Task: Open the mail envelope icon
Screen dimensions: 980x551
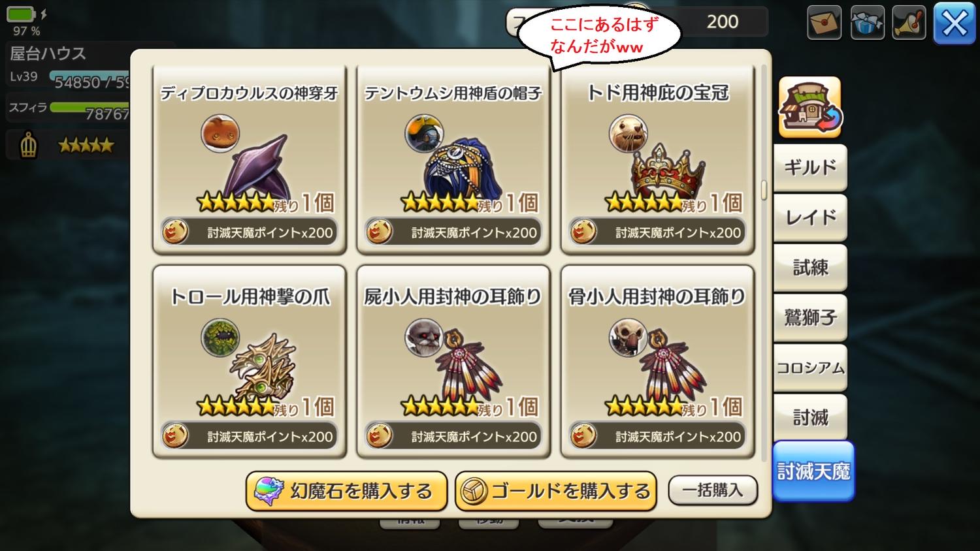Action: tap(824, 22)
